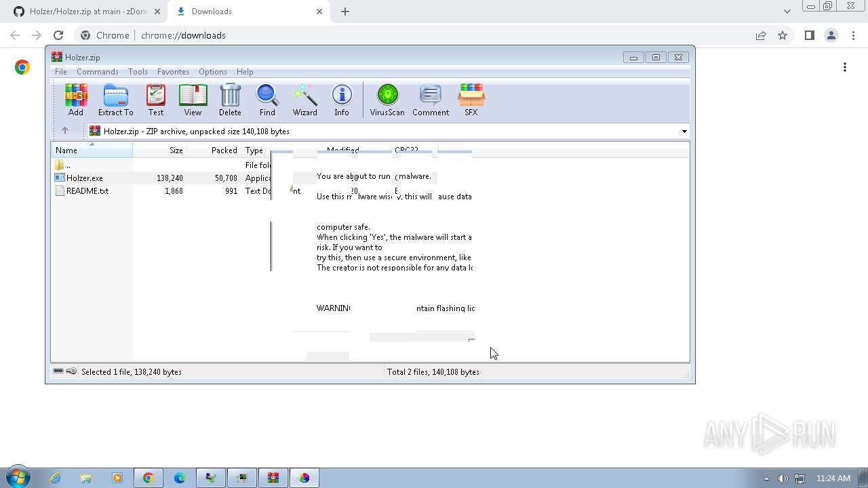Screen dimensions: 868x488
Task: Switch to the Downloads tab
Action: [248, 12]
